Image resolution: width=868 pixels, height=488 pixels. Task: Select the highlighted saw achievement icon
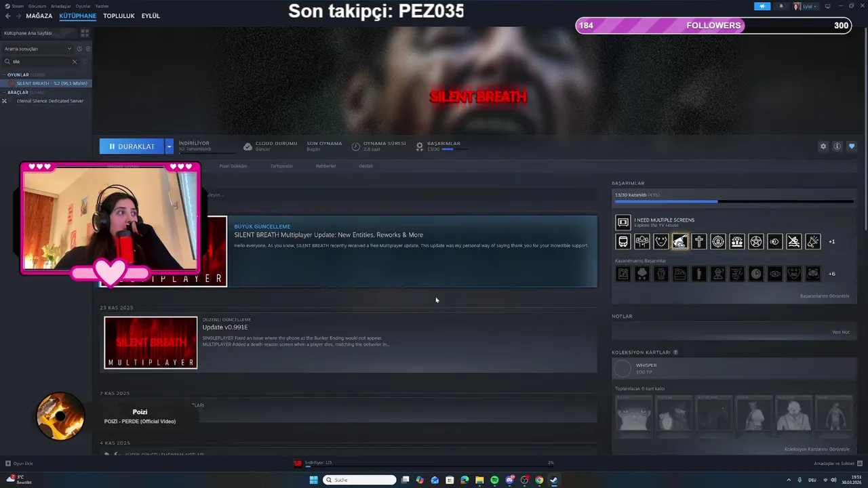point(679,241)
